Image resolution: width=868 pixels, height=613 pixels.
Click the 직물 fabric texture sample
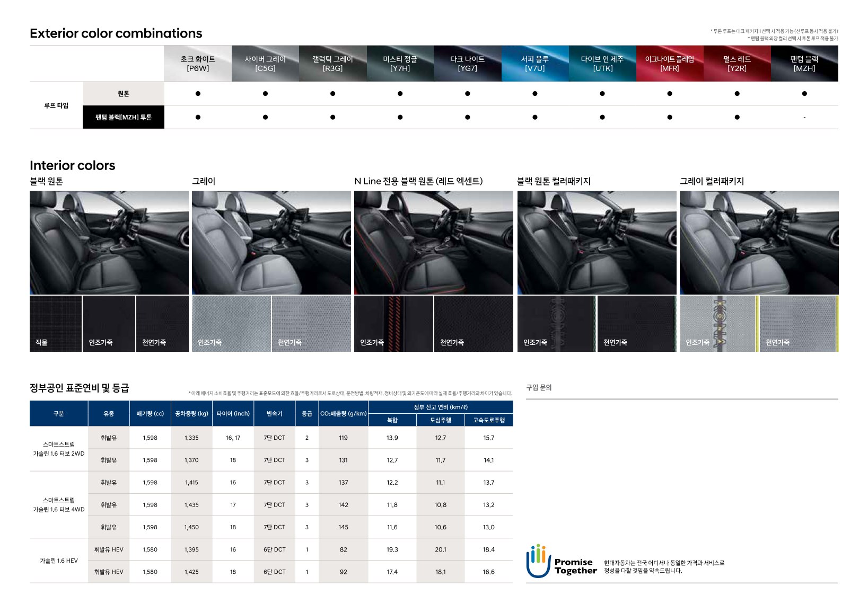point(56,324)
